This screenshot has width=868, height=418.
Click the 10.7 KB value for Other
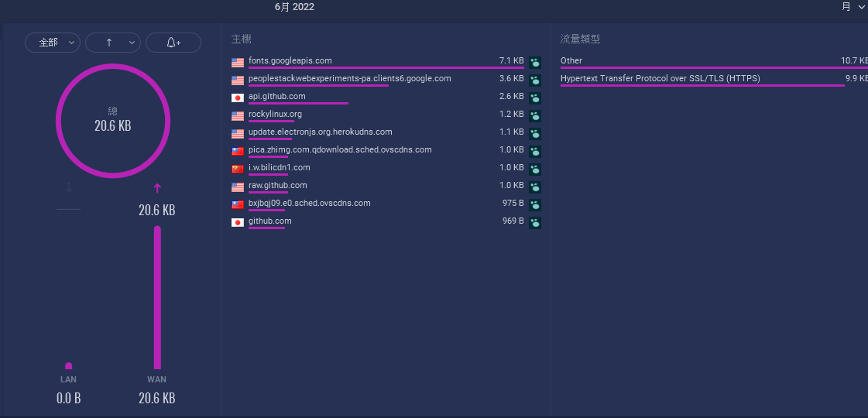tap(854, 60)
